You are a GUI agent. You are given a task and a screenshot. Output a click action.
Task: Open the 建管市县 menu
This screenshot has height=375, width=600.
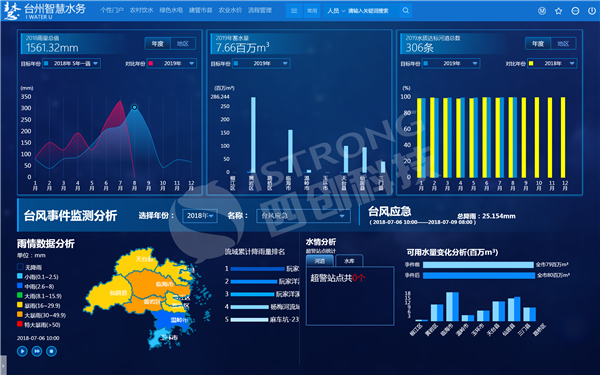click(x=201, y=10)
